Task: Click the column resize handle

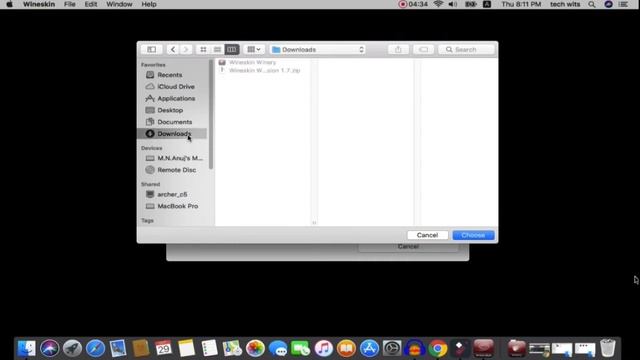Action: click(314, 222)
